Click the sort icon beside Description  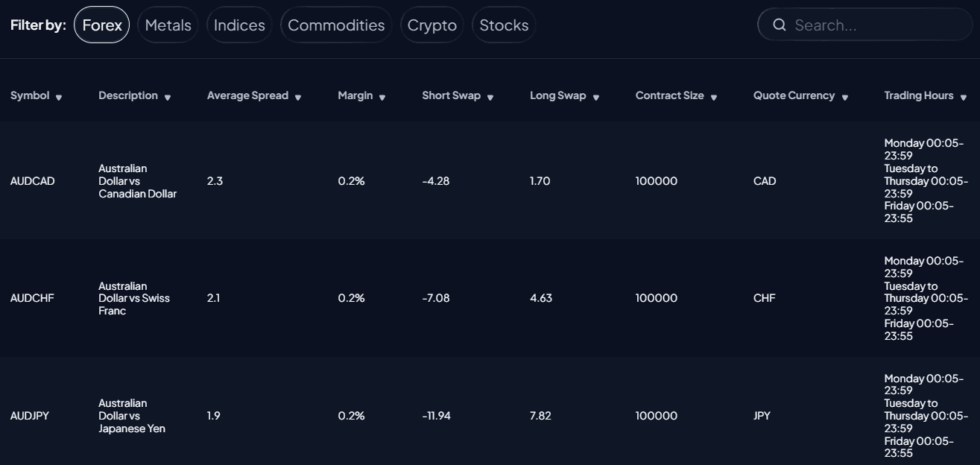168,96
